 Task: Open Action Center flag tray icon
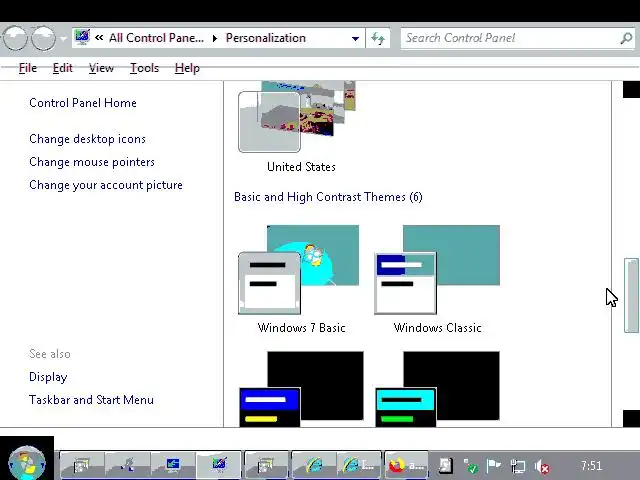(x=494, y=465)
